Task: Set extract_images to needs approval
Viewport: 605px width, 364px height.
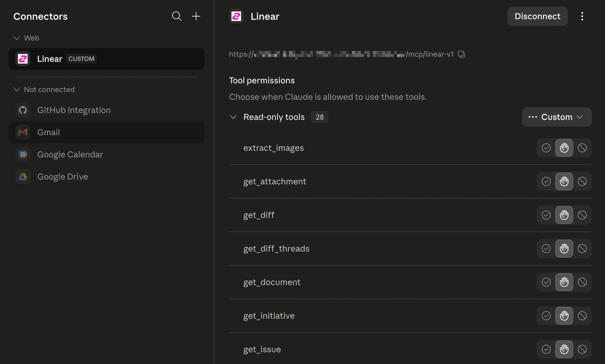Action: click(564, 148)
